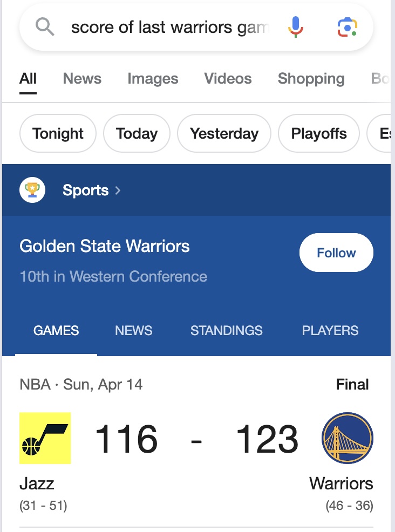The height and width of the screenshot is (532, 395).
Task: Start voice search with the microphone
Action: (x=295, y=26)
